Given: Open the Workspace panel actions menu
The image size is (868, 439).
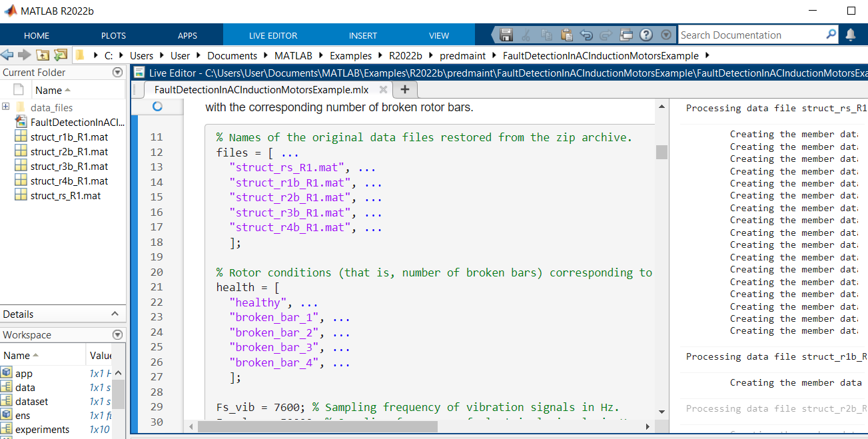Looking at the screenshot, I should 118,335.
